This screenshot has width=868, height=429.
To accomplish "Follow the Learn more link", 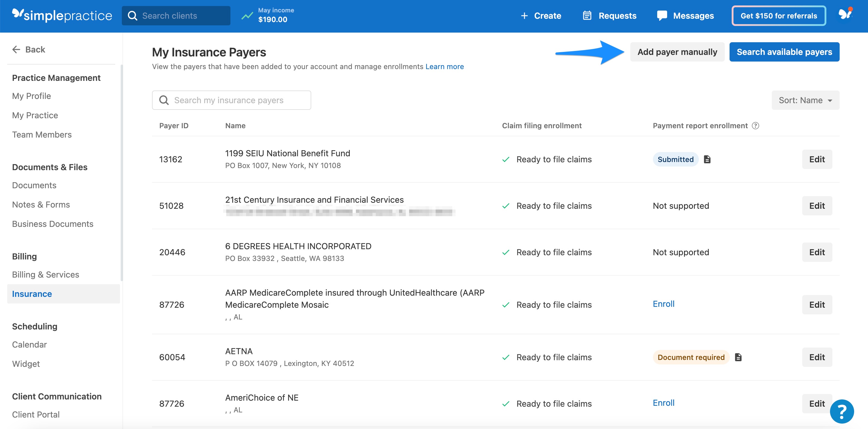I will [x=445, y=66].
